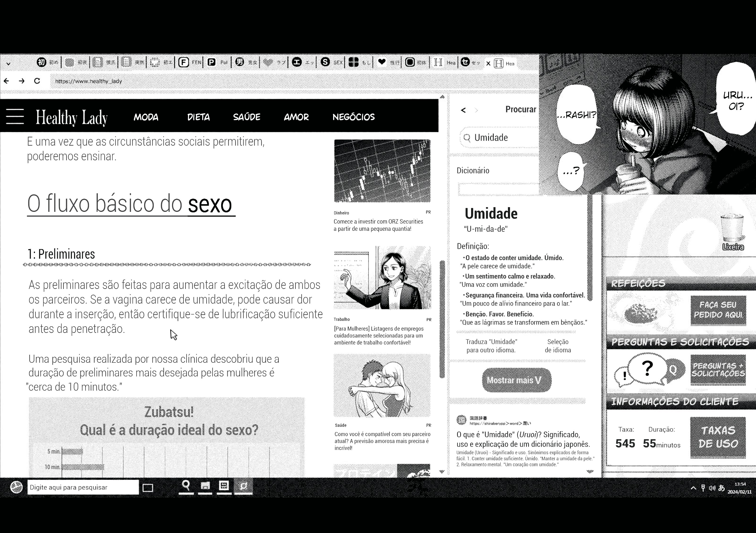Open the magnifier app on the taskbar
The image size is (756, 533).
tap(186, 486)
